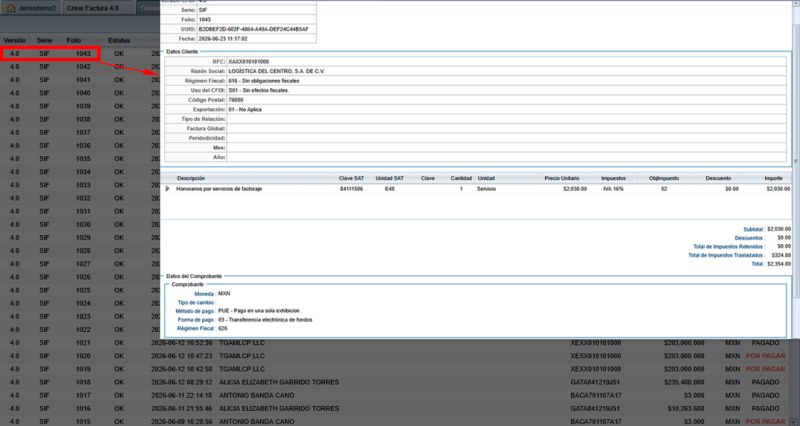Expand the Honorarios por servicios de factoraje row
Image resolution: width=800 pixels, height=426 pixels.
pyautogui.click(x=167, y=189)
